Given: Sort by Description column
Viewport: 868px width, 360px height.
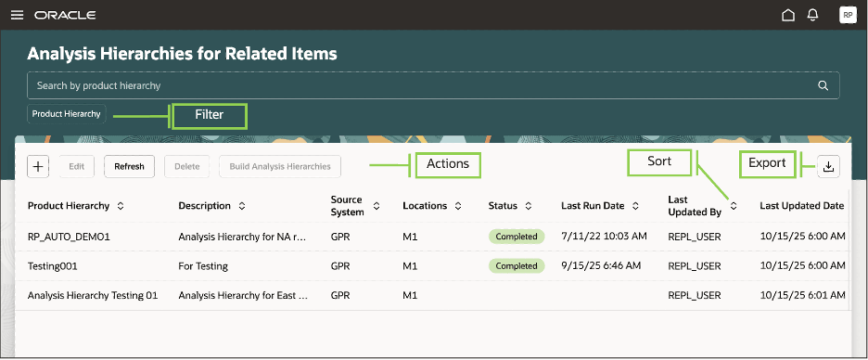Looking at the screenshot, I should click(242, 206).
